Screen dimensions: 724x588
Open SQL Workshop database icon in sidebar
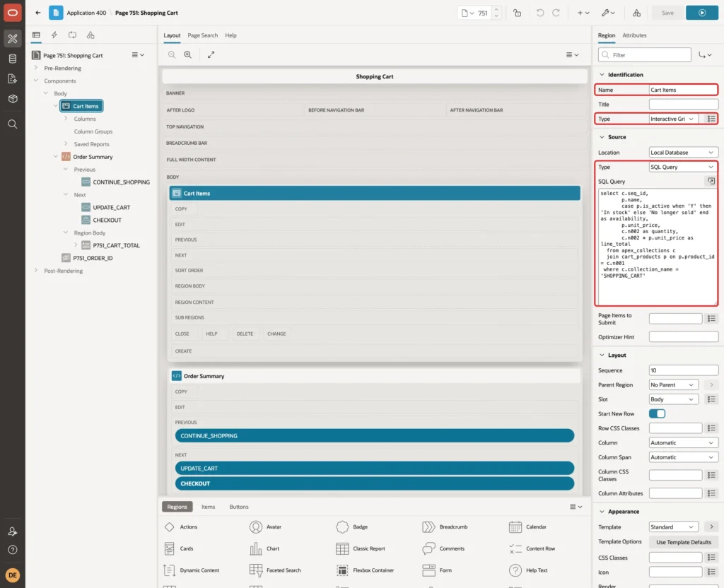[13, 59]
